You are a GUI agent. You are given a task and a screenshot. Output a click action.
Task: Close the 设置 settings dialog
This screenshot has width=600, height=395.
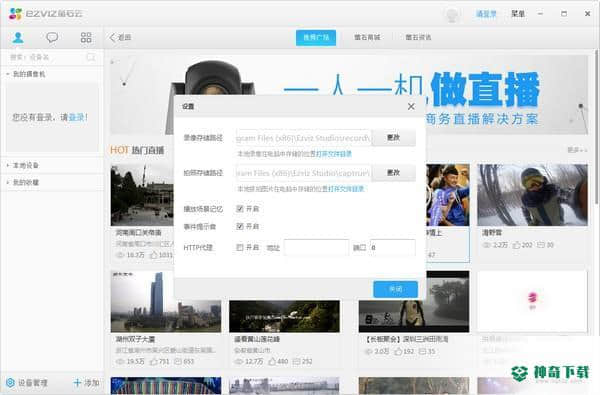pyautogui.click(x=411, y=106)
